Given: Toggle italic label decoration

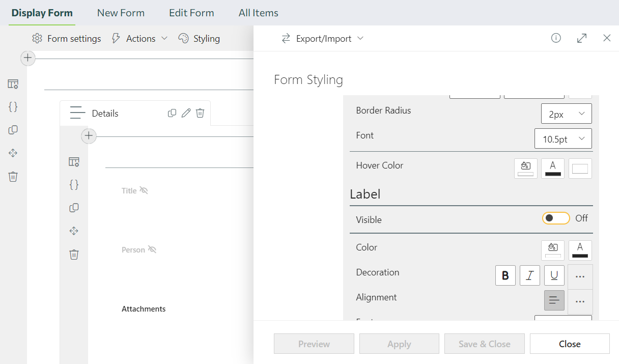Looking at the screenshot, I should click(x=530, y=275).
